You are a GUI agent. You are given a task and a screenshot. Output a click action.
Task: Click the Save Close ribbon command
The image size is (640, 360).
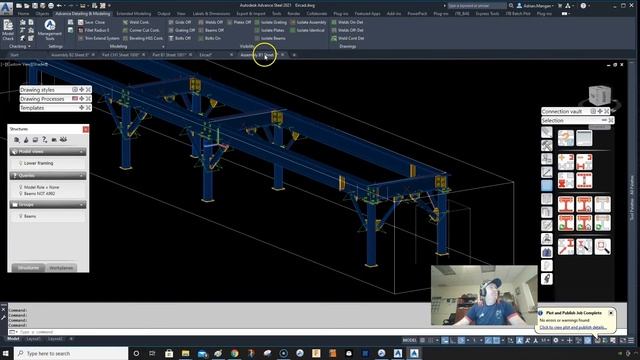(92, 22)
